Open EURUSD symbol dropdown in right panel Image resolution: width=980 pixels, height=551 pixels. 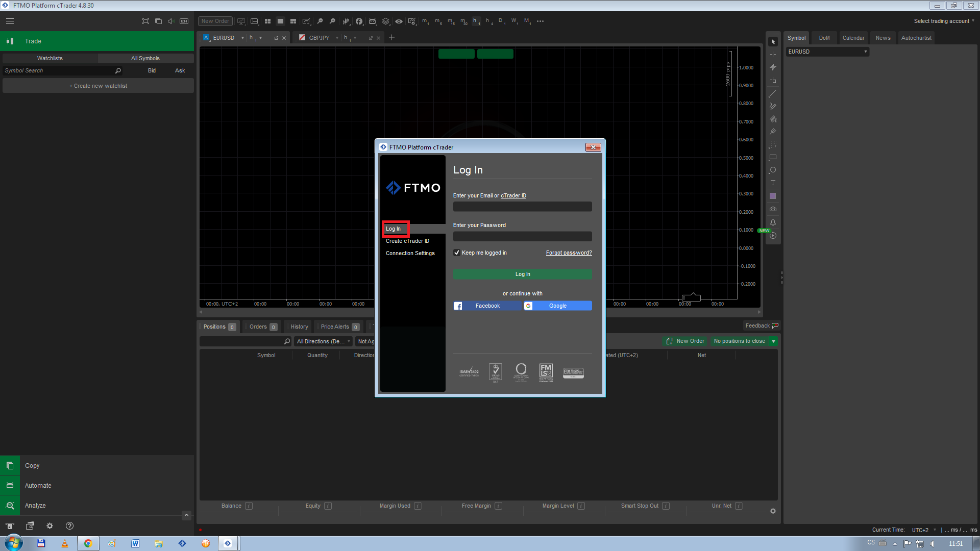pyautogui.click(x=827, y=52)
